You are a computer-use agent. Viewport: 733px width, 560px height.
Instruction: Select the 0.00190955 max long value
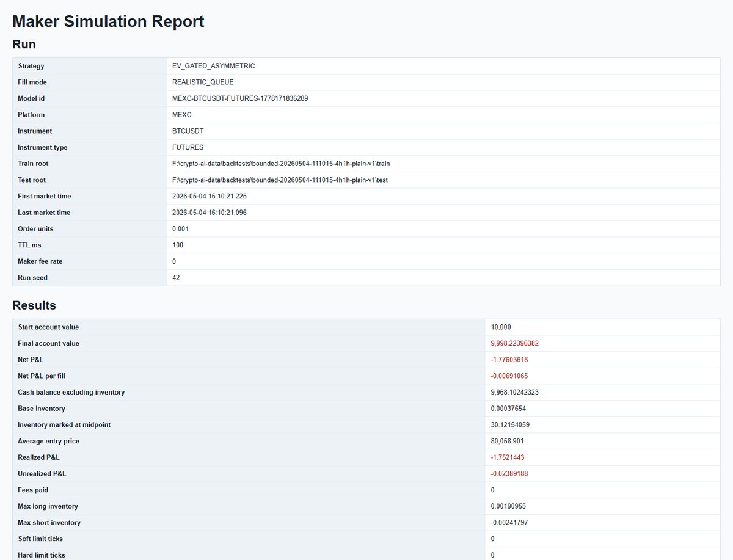pyautogui.click(x=509, y=506)
